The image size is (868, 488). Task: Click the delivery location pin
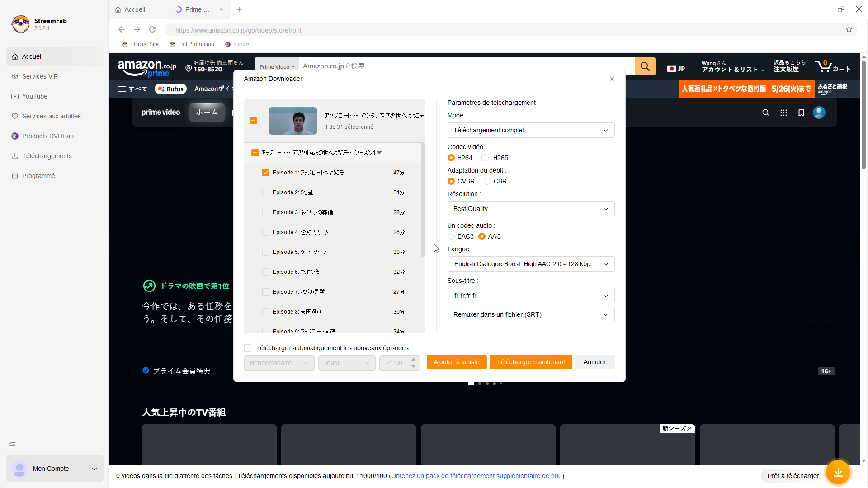189,68
